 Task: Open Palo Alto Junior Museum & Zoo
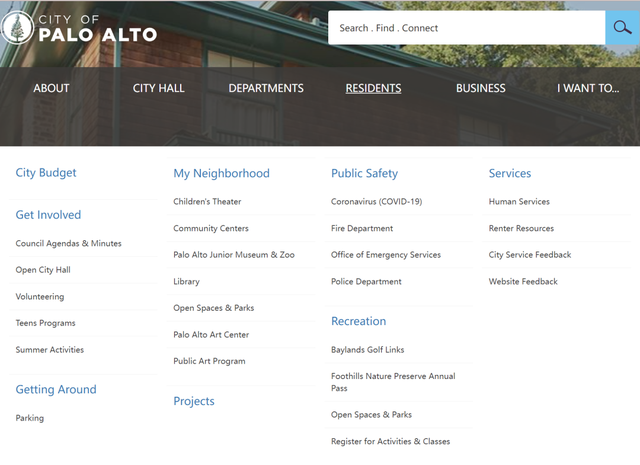tap(233, 255)
